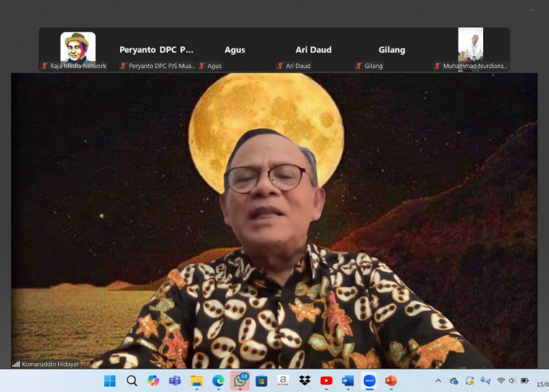Image resolution: width=549 pixels, height=392 pixels.
Task: Open the Amazon app in the taskbar
Action: tap(283, 380)
